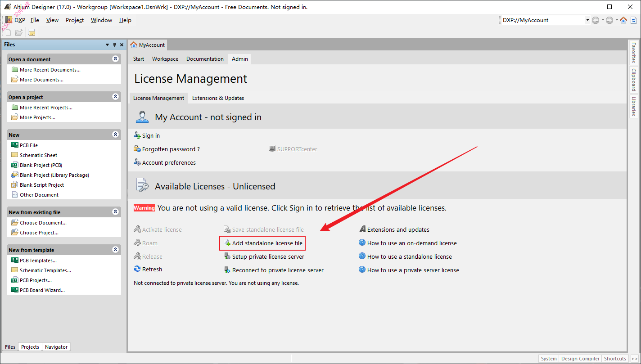Image resolution: width=641 pixels, height=364 pixels.
Task: Open the Project menu
Action: 75,20
